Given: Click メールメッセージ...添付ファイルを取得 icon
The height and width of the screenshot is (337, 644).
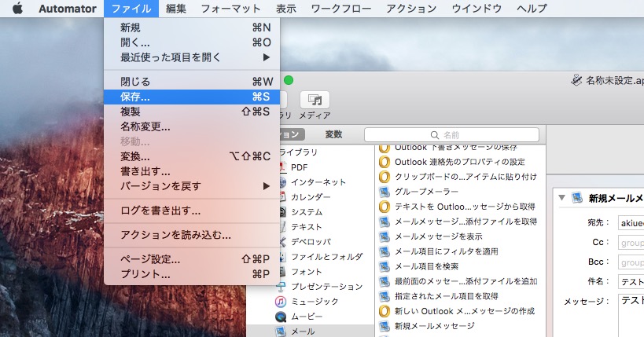Looking at the screenshot, I should point(384,222).
